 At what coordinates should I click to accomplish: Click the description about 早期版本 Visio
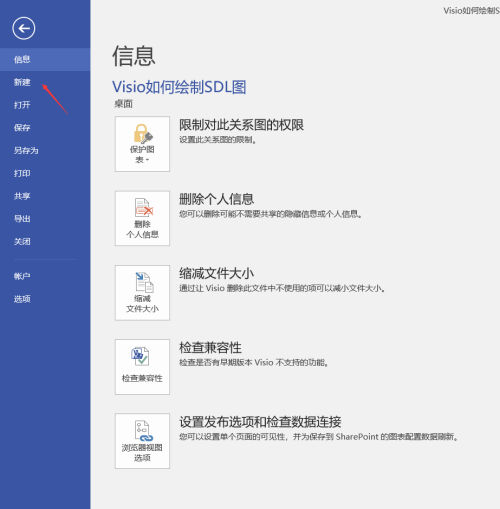coord(254,362)
